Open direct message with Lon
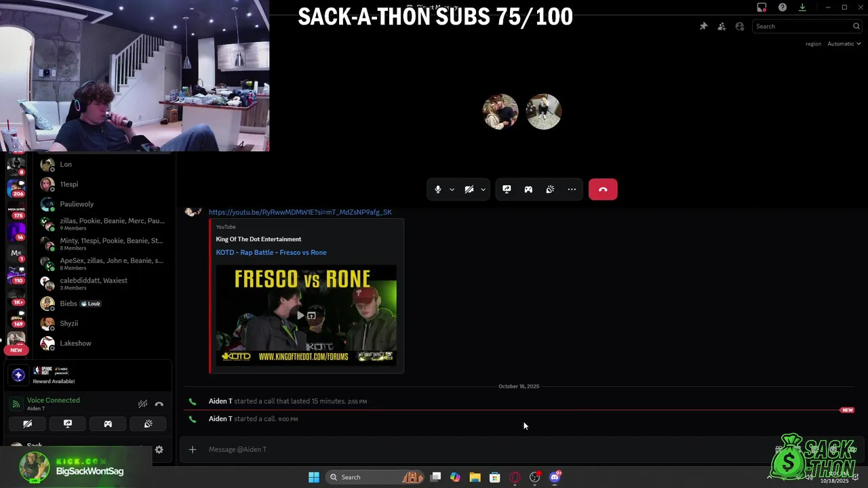The width and height of the screenshot is (868, 488). pos(105,165)
